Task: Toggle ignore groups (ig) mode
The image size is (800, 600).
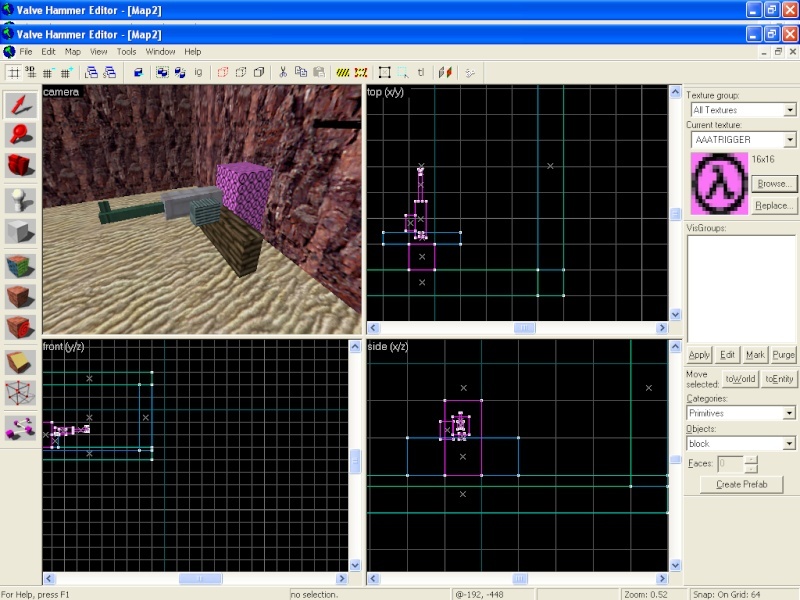Action: [198, 72]
